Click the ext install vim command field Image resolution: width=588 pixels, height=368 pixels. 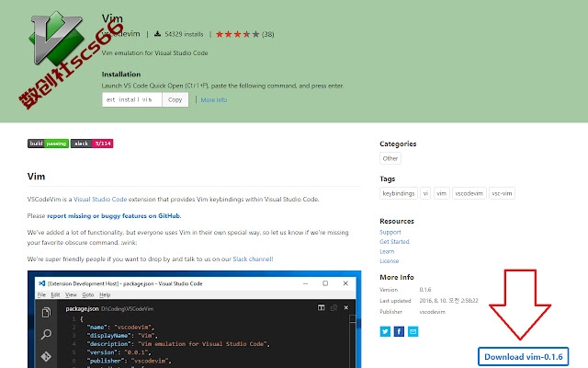tap(132, 99)
